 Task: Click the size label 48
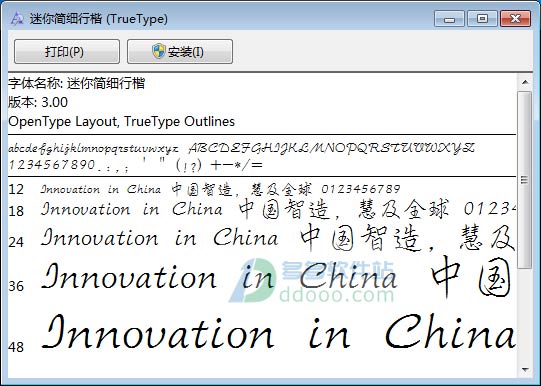16,347
